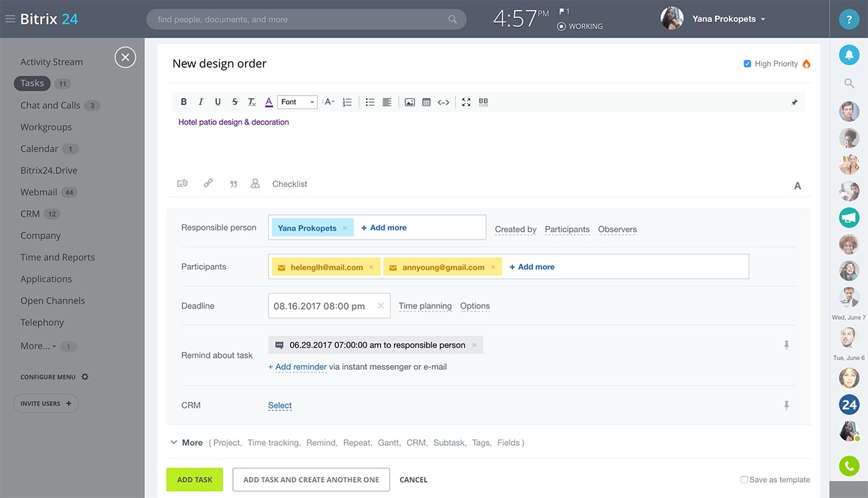Open the text color picker
868x498 pixels.
(268, 101)
